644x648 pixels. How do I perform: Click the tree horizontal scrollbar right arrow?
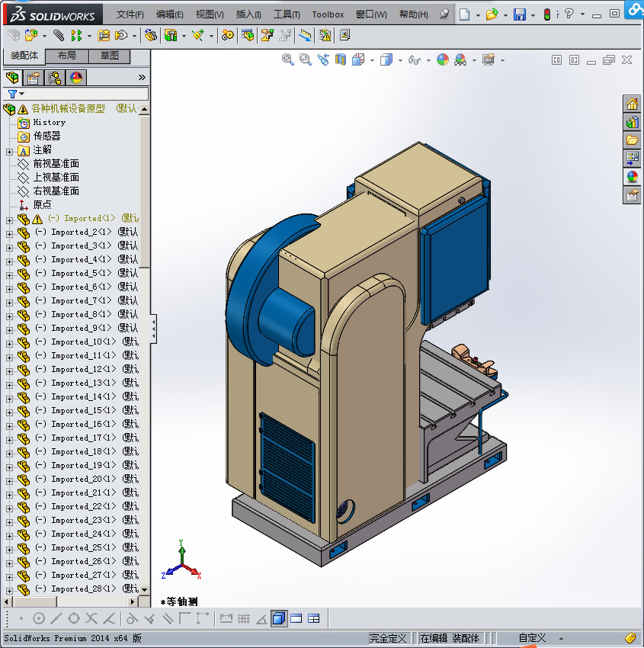point(132,601)
